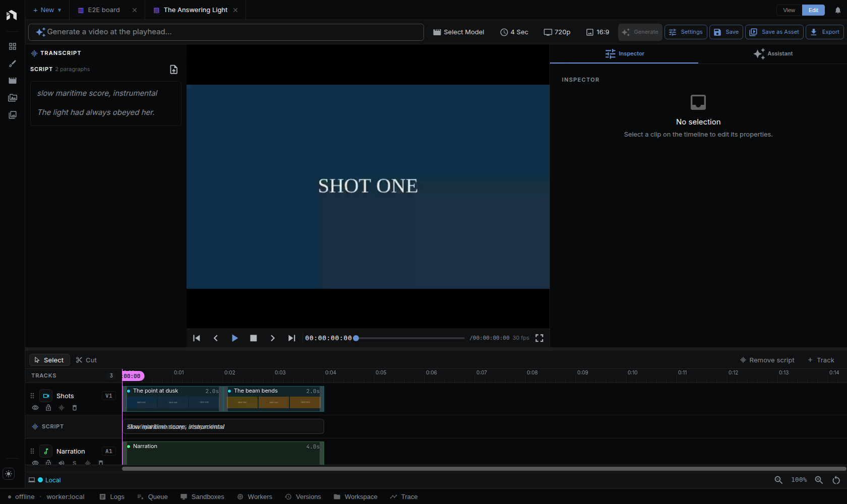Click Remove script
The width and height of the screenshot is (847, 504).
[x=767, y=360]
